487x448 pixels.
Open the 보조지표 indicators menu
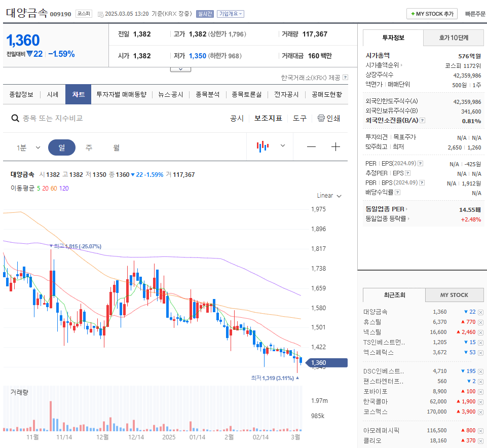click(269, 119)
